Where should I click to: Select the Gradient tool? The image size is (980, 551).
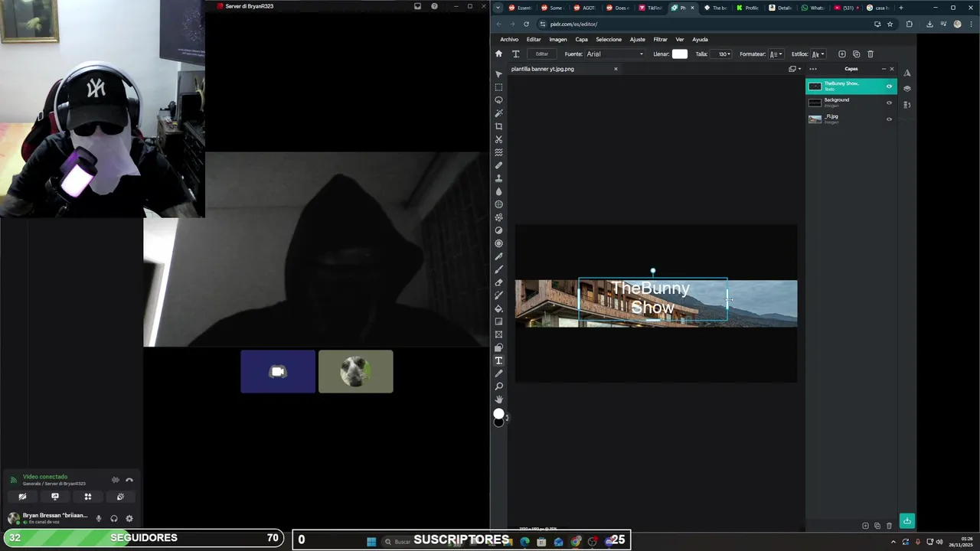(x=498, y=321)
